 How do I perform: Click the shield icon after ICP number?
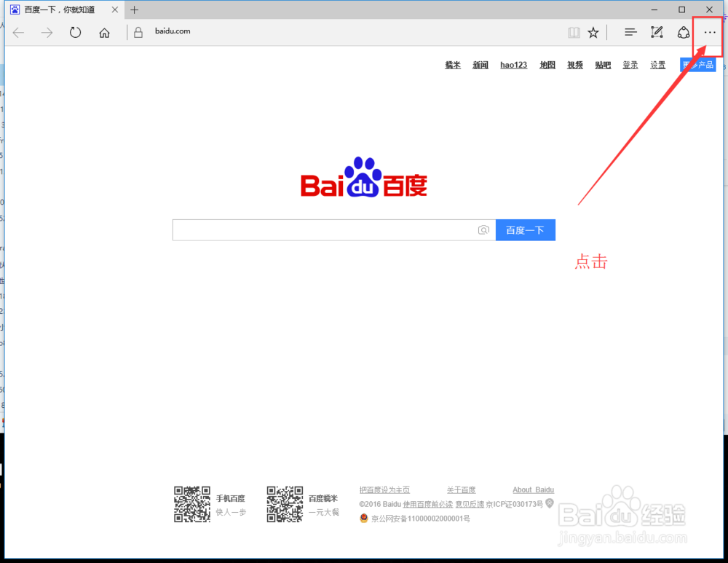pos(549,503)
